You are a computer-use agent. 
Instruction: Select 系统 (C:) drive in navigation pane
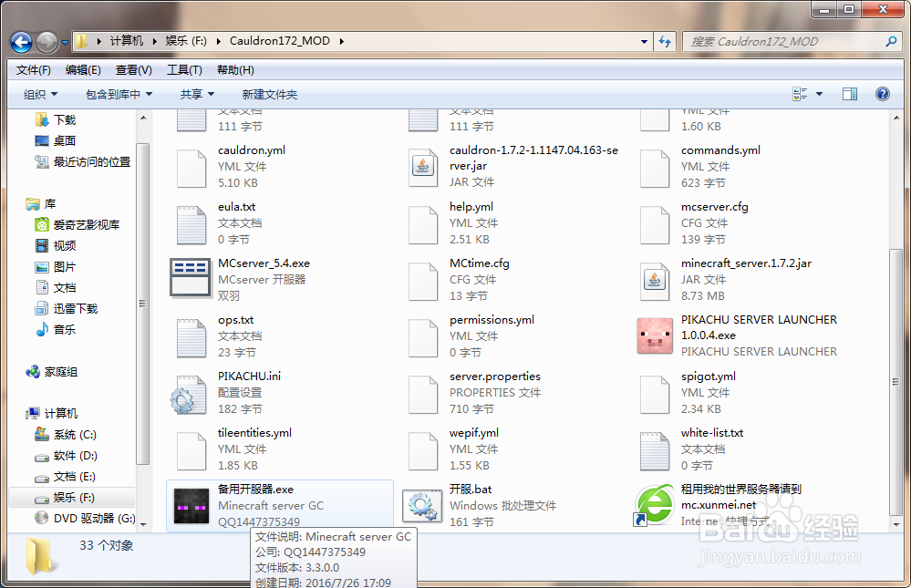[75, 434]
